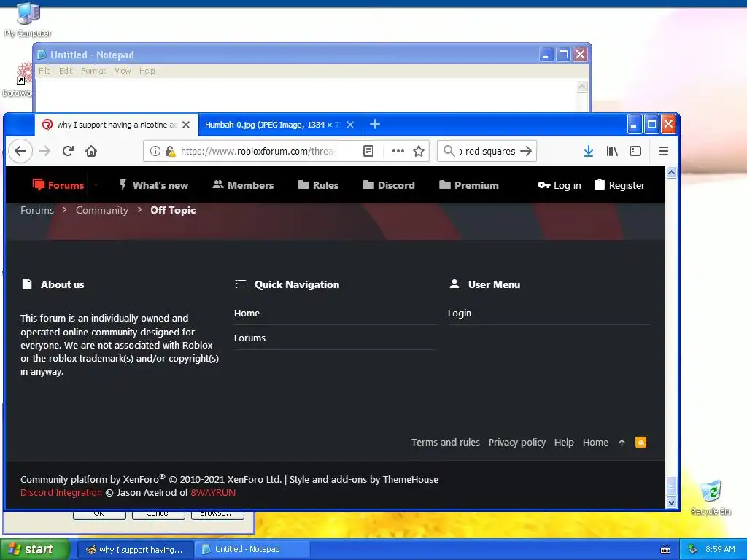Click the Firefox taskbar button 'why I support having'

click(x=135, y=550)
